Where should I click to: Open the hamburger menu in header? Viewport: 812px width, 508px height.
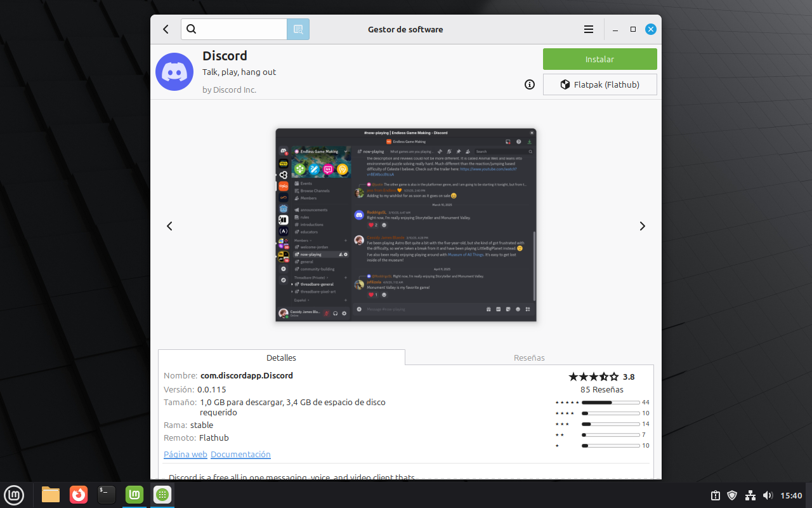[x=589, y=29]
